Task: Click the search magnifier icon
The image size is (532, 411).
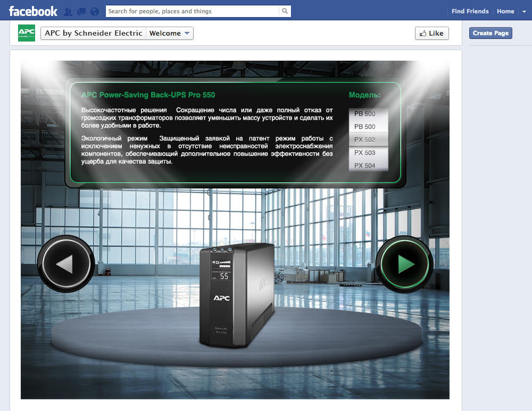Action: (285, 11)
